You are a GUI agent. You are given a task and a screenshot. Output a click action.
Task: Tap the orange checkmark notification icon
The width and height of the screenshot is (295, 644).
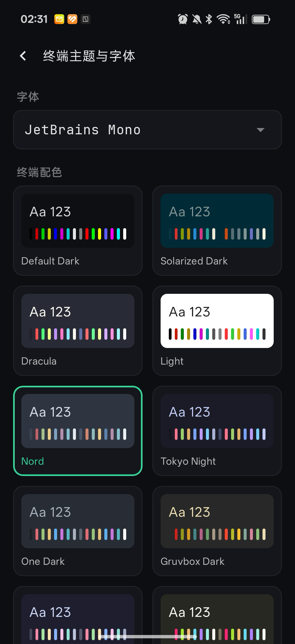72,19
